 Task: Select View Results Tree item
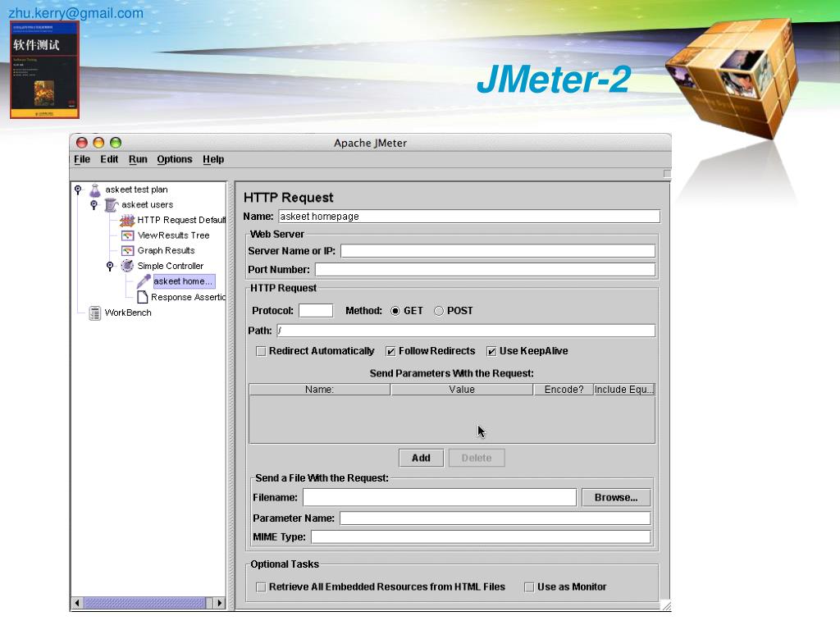point(173,235)
